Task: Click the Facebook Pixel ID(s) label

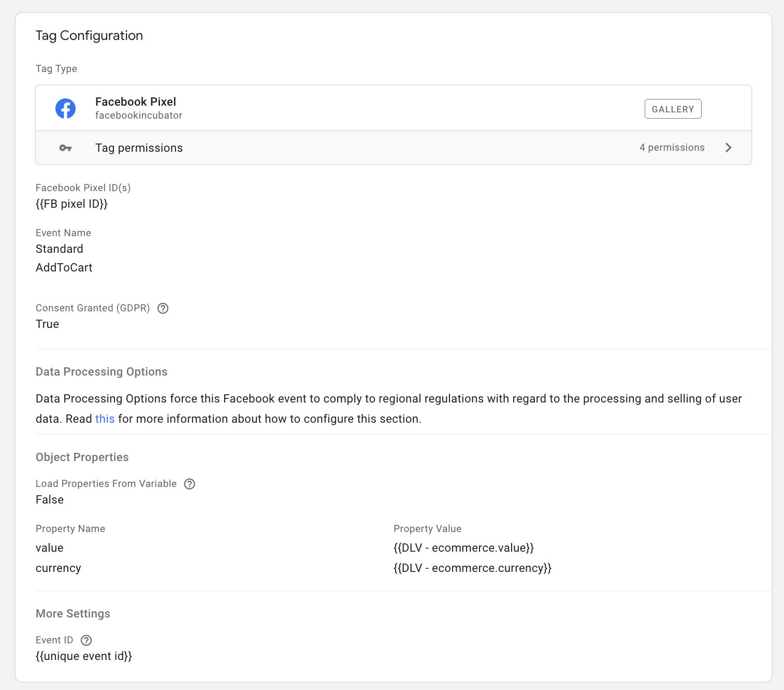Action: (x=83, y=188)
